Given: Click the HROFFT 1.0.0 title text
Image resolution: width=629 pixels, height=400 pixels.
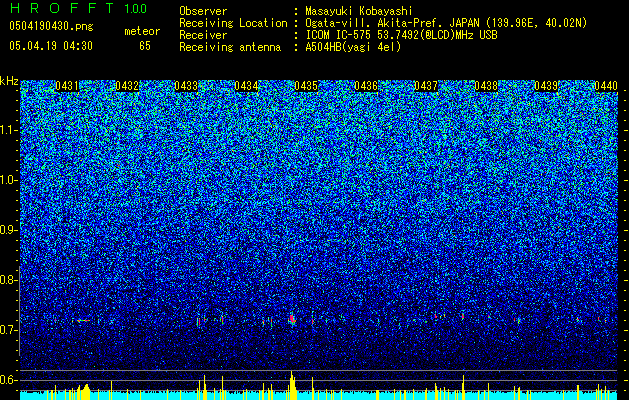Looking at the screenshot, I should point(78,8).
